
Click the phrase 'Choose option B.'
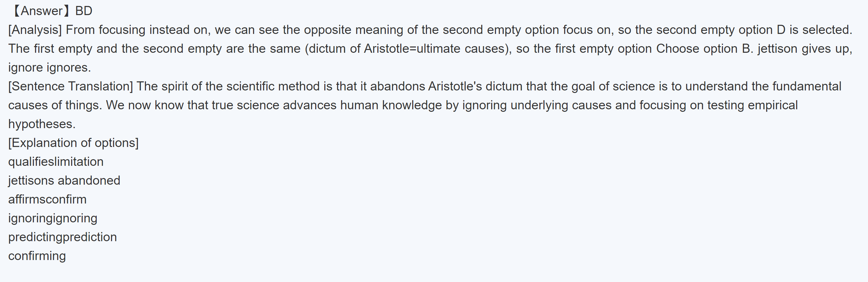pos(705,49)
